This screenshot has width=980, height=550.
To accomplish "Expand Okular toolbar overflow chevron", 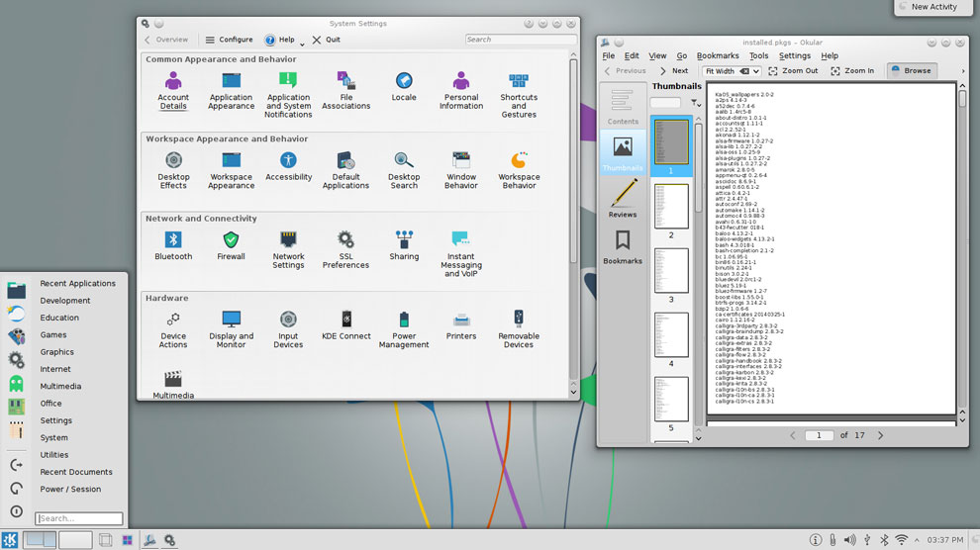I will (962, 71).
